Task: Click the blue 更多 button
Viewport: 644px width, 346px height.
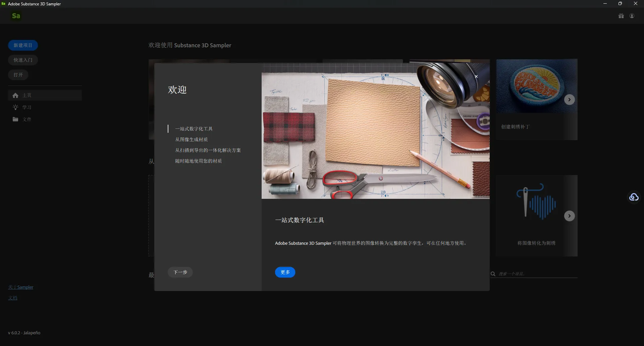Action: pyautogui.click(x=285, y=272)
